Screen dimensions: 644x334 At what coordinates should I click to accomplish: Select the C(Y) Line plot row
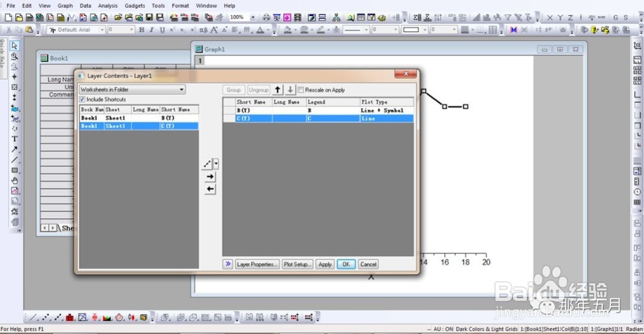[318, 118]
